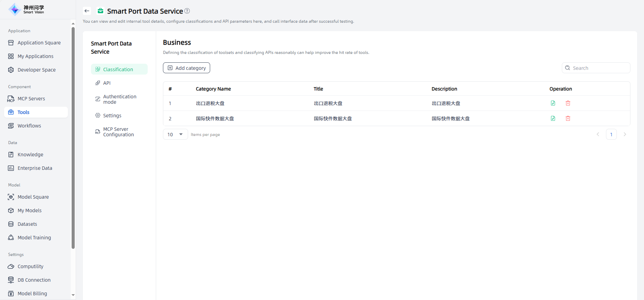This screenshot has width=644, height=300.
Task: Delete the first category row
Action: tap(568, 103)
